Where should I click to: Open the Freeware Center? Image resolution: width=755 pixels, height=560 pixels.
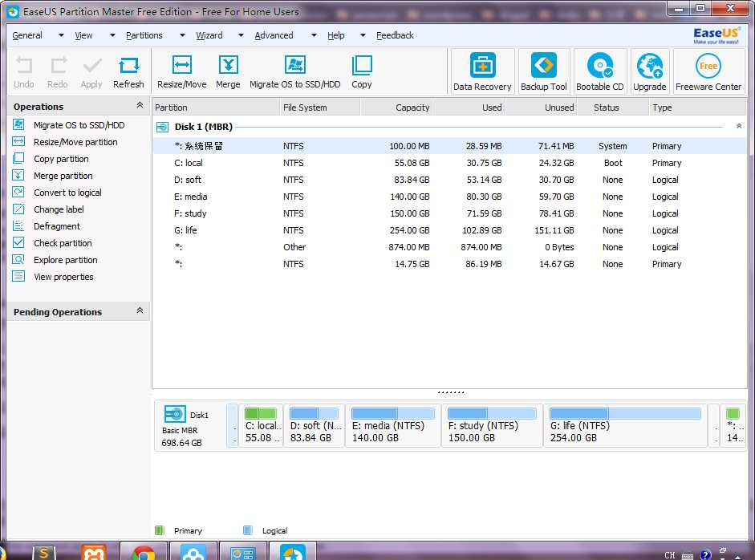tap(708, 72)
